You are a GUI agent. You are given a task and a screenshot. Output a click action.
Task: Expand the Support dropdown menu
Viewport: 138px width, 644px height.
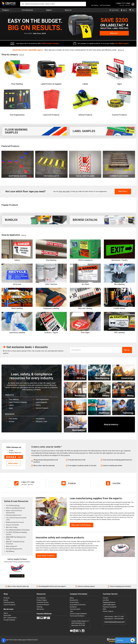(x=50, y=10)
